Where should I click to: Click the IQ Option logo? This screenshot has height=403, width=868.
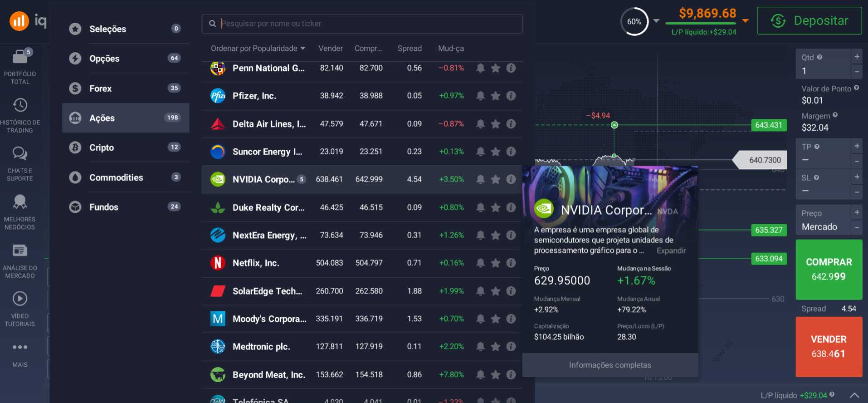tap(29, 21)
